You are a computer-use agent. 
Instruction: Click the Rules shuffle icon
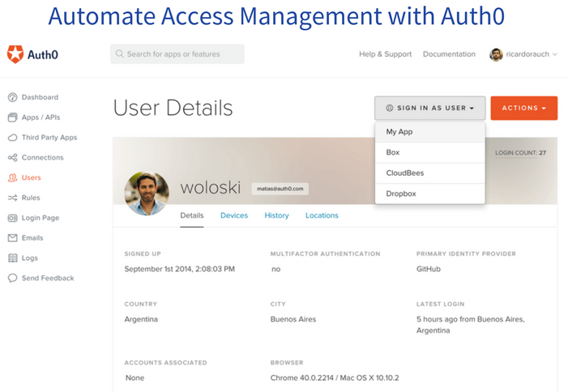tap(12, 198)
